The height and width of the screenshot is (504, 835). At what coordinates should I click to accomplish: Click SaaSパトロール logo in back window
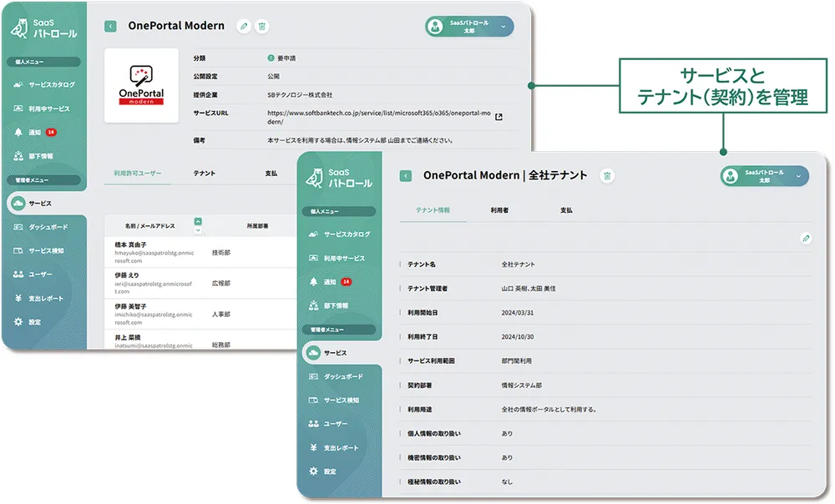coord(44,28)
